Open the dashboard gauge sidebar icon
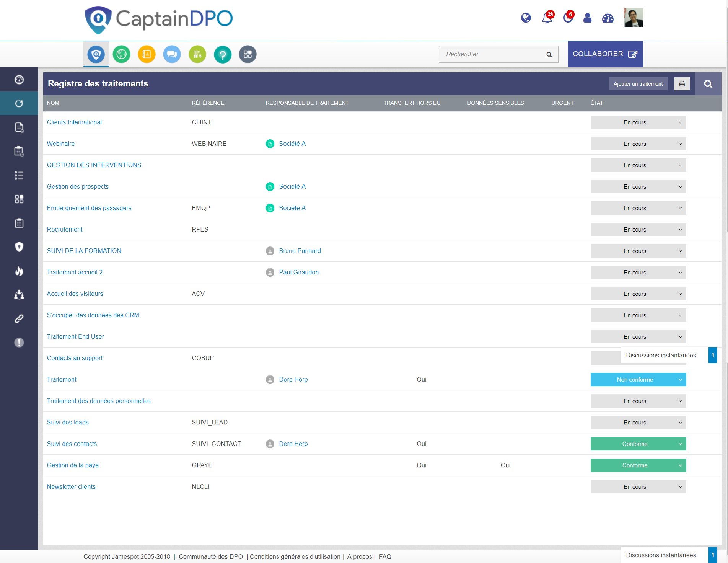The width and height of the screenshot is (728, 563). point(19,80)
